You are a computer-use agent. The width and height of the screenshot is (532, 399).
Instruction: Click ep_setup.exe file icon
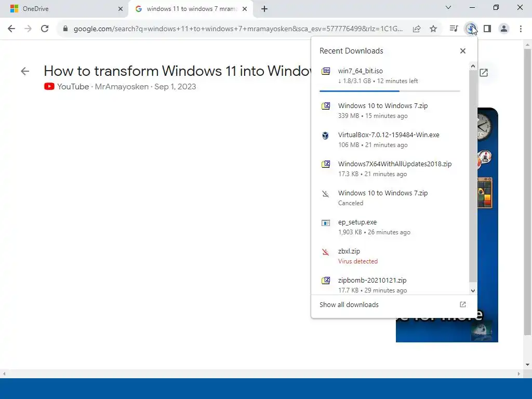tap(326, 223)
